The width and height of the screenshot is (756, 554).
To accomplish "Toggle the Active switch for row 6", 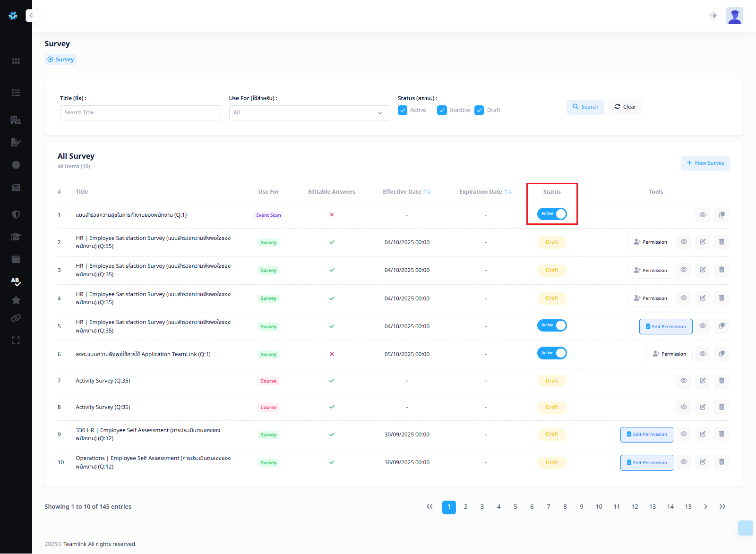I will (552, 353).
